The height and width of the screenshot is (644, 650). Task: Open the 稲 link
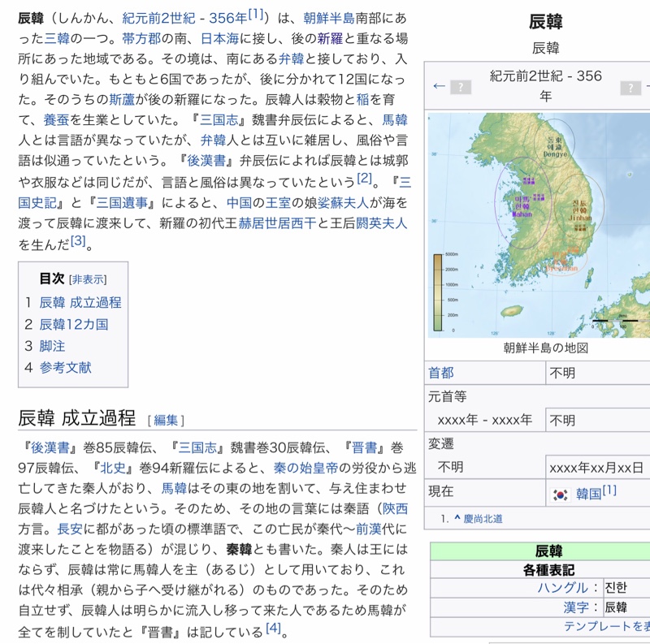(x=362, y=99)
